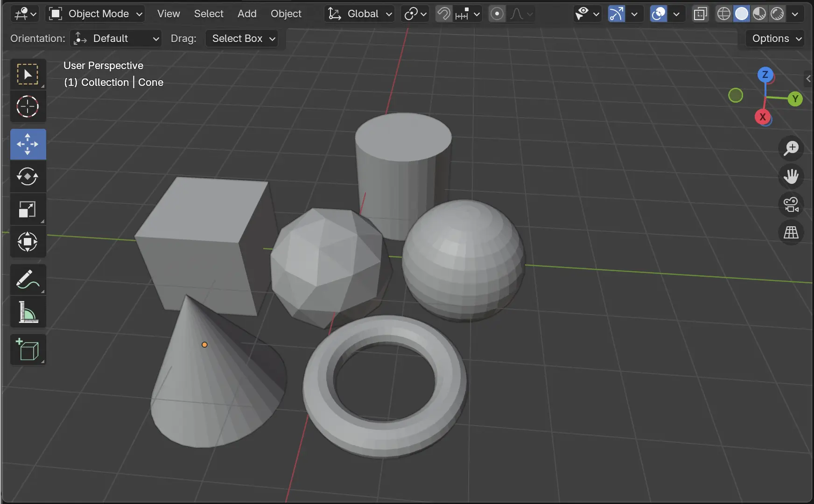Toggle X-ray mode in the header
Screen dimensions: 814x504
(x=700, y=14)
